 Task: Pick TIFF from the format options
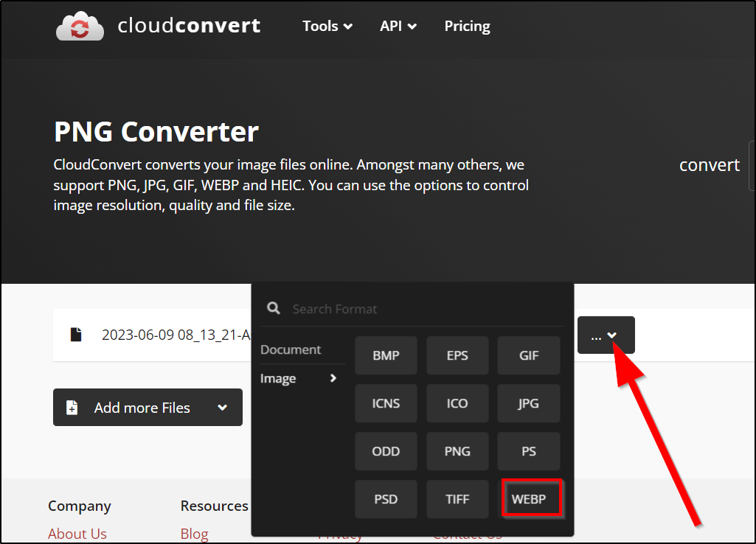click(457, 498)
